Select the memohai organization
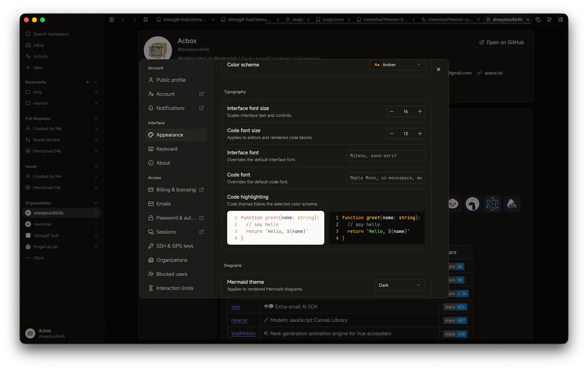Viewport: 588px width, 370px height. [x=62, y=224]
